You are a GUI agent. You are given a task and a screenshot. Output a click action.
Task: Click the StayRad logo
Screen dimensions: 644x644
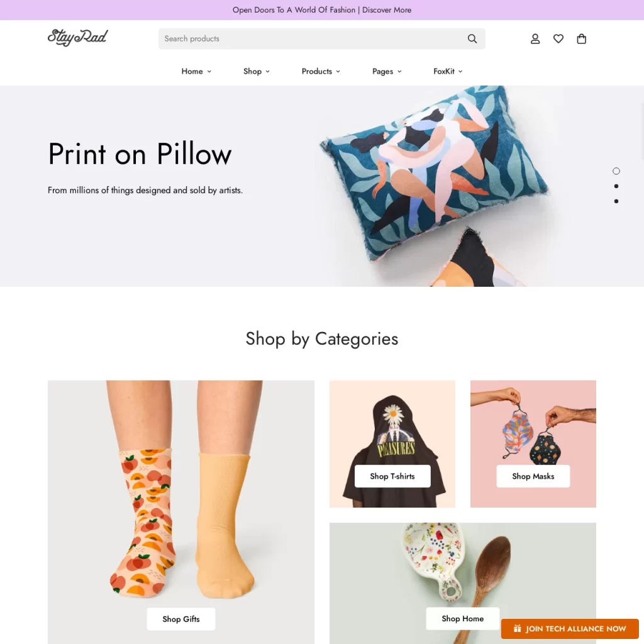77,37
